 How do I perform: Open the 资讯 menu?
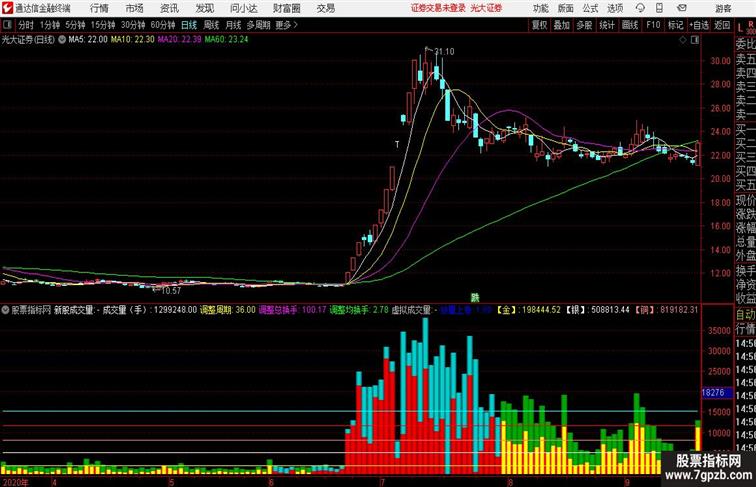pos(169,8)
